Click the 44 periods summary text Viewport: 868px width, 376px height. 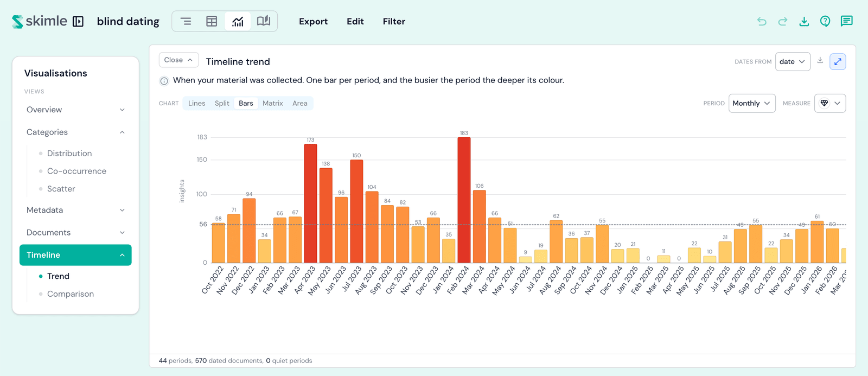click(175, 361)
